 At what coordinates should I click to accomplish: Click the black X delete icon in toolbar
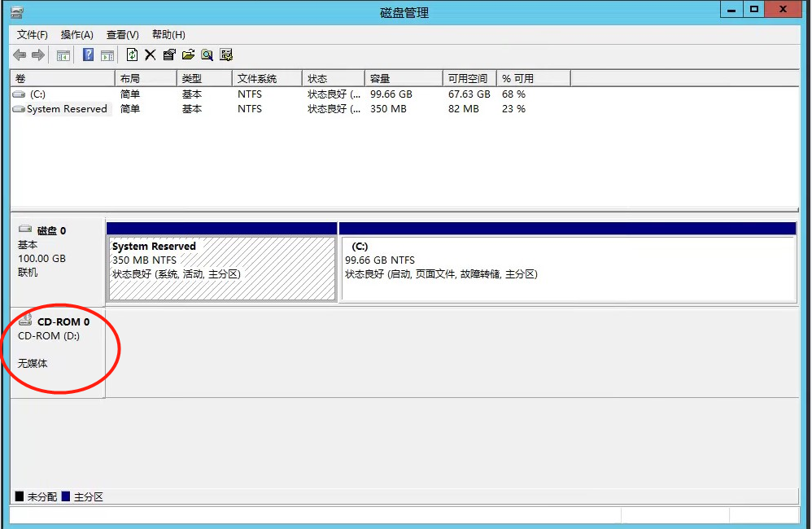(151, 55)
